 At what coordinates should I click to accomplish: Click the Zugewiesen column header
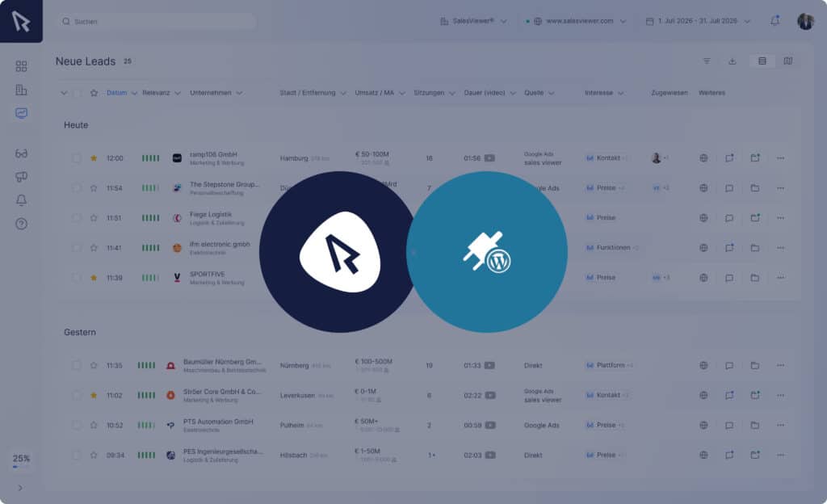click(670, 93)
